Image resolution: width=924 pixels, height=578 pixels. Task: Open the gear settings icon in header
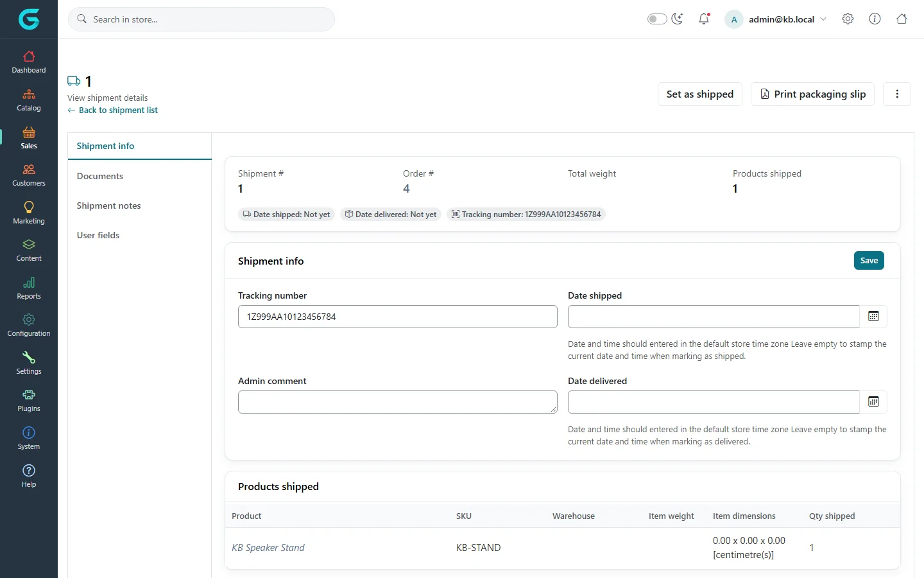tap(848, 19)
